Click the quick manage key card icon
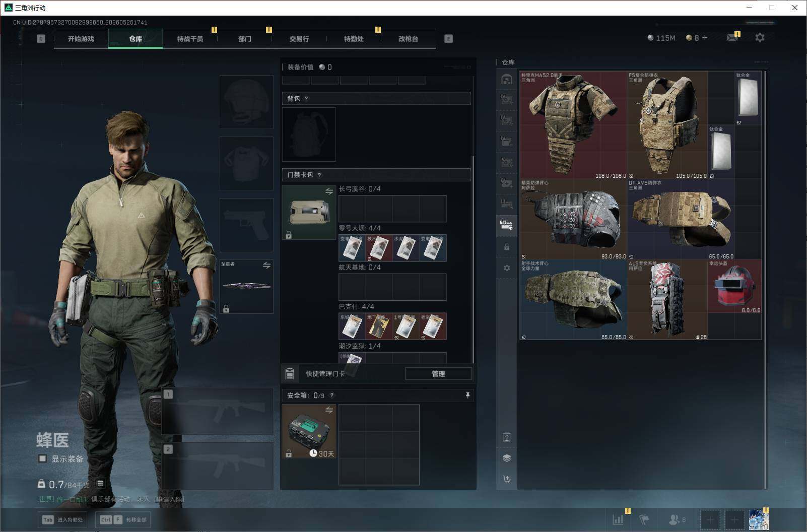807x532 pixels. 290,374
